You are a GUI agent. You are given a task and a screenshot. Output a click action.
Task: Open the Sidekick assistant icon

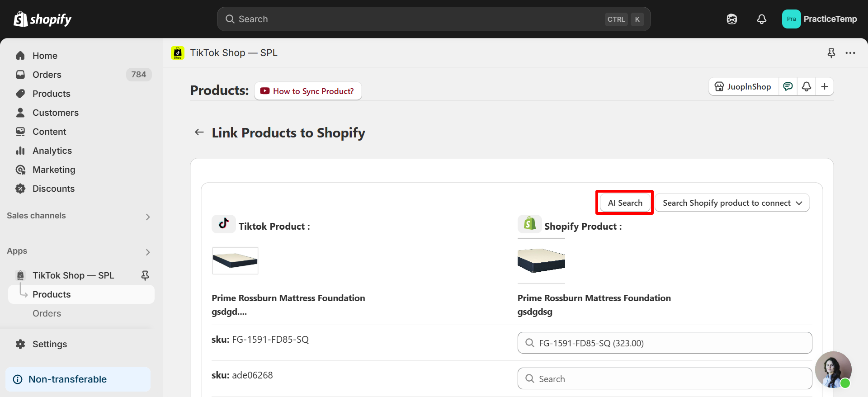pos(732,19)
